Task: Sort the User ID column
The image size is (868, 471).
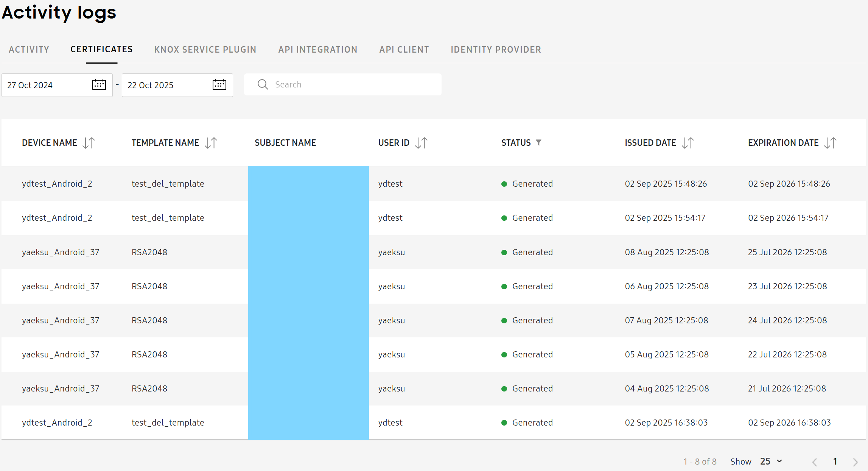Action: tap(422, 143)
